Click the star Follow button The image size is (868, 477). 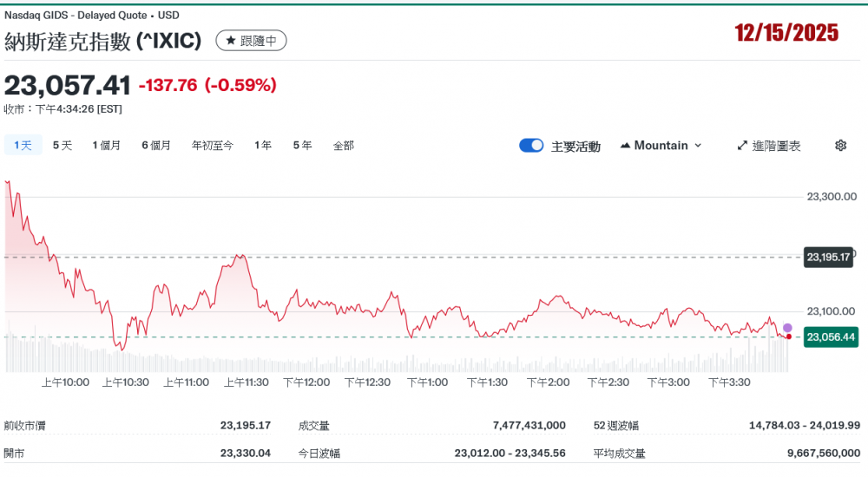point(251,41)
